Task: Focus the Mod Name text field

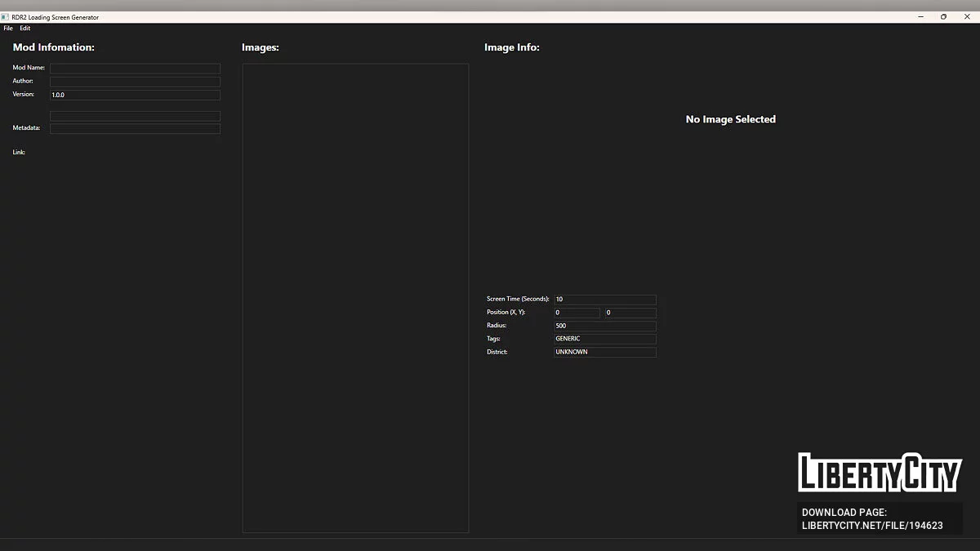Action: coord(135,69)
